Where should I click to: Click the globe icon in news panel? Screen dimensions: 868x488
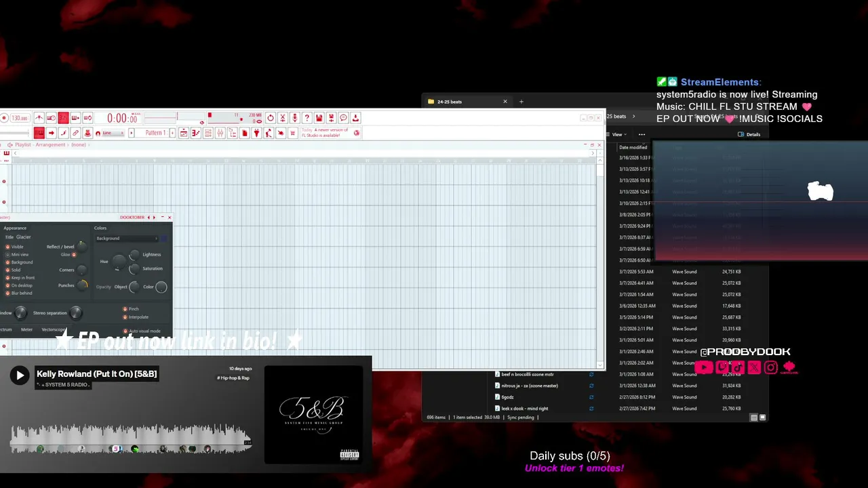[357, 133]
